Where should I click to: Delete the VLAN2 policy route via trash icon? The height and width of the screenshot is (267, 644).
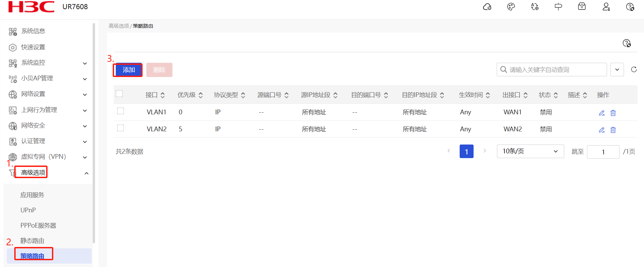(613, 130)
